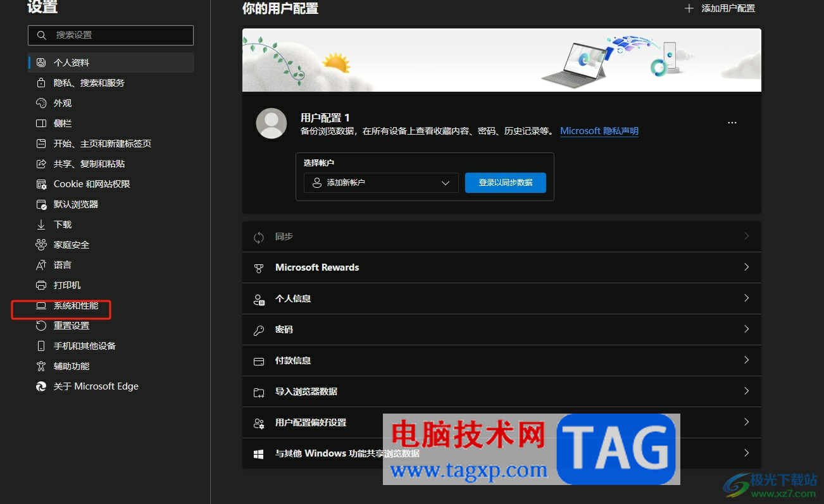824x504 pixels.
Task: Click the 默认浏览器 browser icon
Action: coord(41,204)
